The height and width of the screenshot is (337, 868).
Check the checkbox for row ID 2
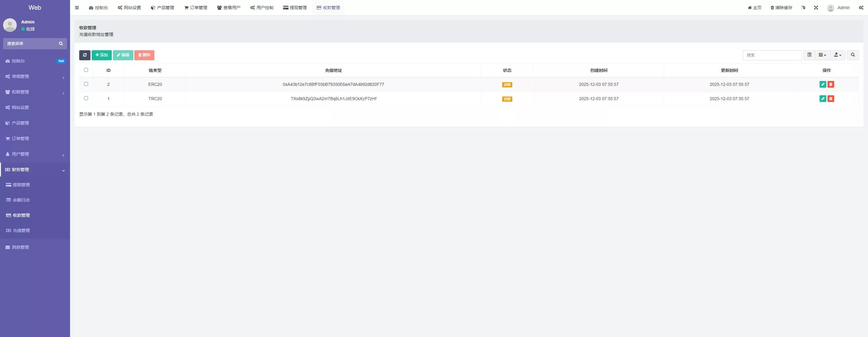pyautogui.click(x=86, y=84)
